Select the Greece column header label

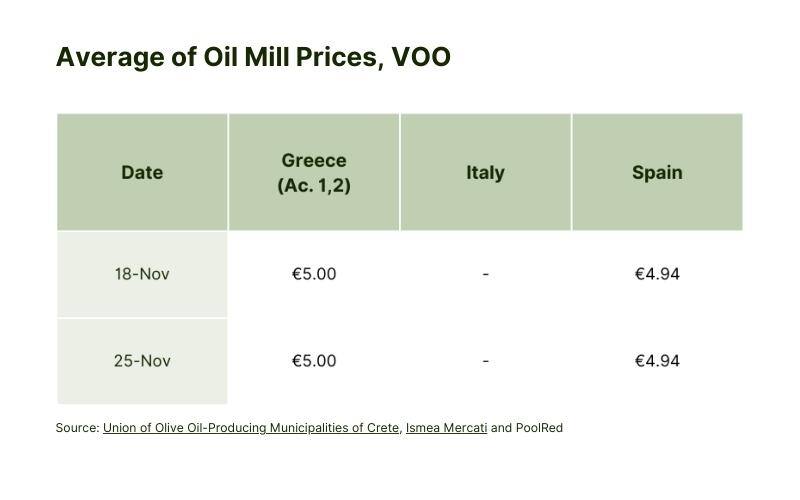coord(314,160)
